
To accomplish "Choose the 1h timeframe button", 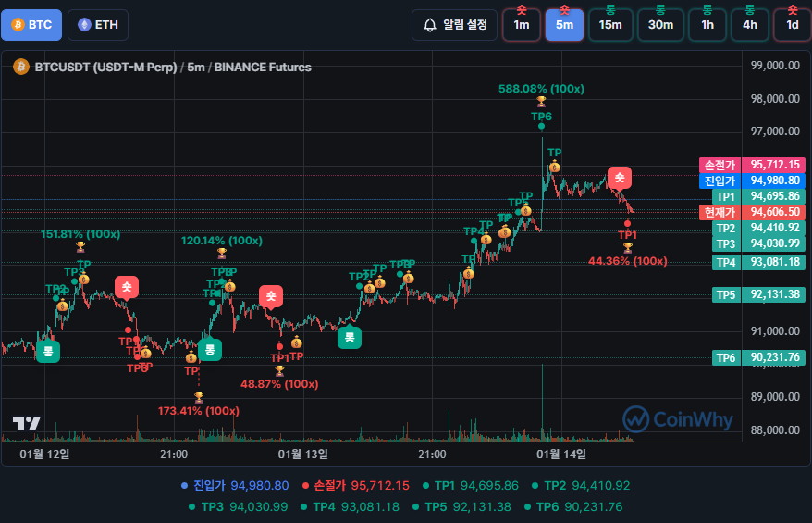I will 707,24.
